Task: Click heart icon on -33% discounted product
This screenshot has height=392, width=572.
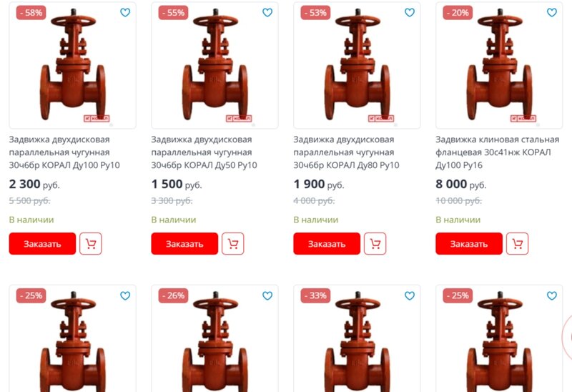Action: coord(410,295)
